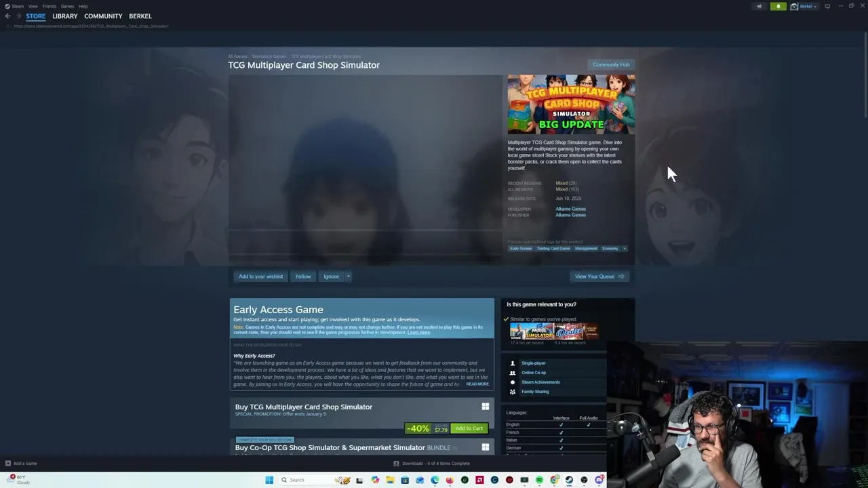The width and height of the screenshot is (868, 488).
Task: Open the All Games breadcrumb link
Action: (x=237, y=56)
